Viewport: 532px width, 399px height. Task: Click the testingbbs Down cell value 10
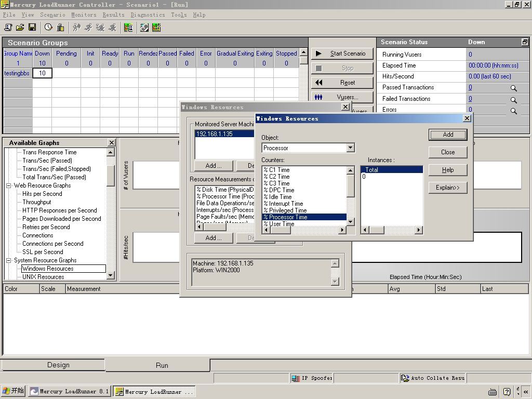coord(42,73)
